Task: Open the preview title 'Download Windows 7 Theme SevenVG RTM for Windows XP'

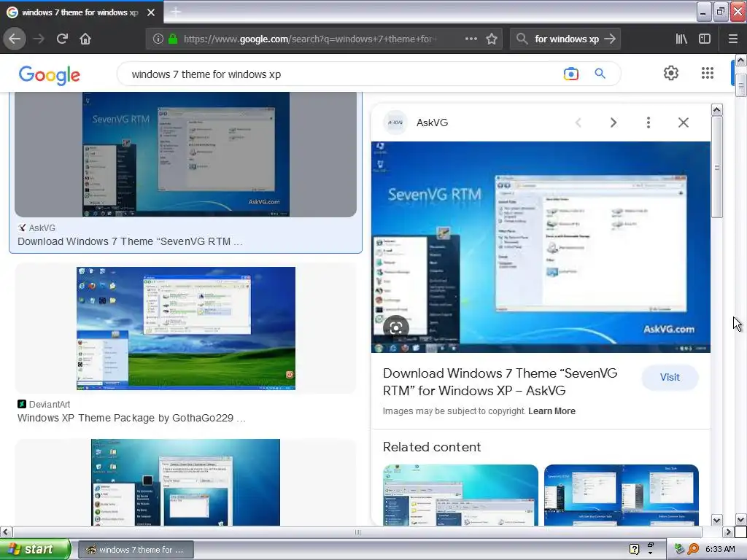Action: (x=500, y=382)
